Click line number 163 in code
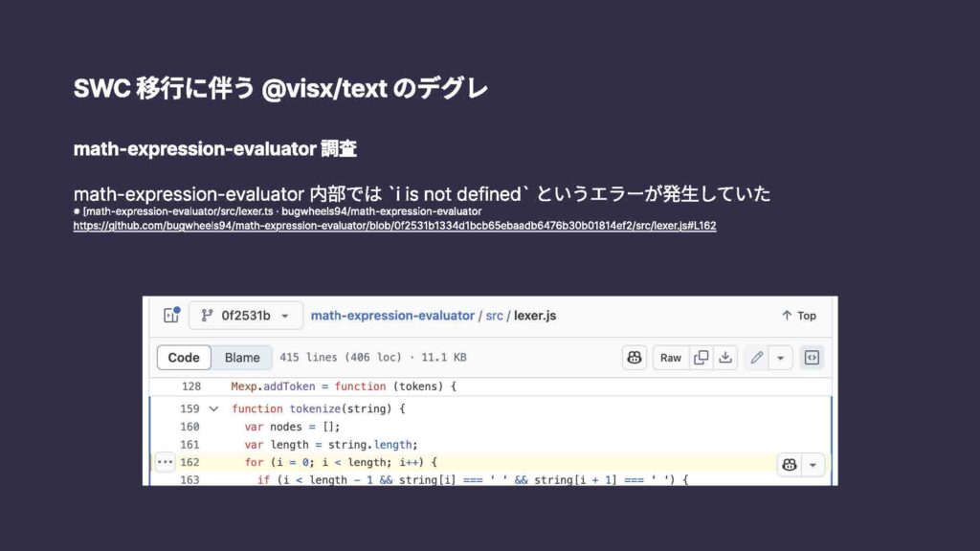The image size is (980, 551). pyautogui.click(x=189, y=480)
